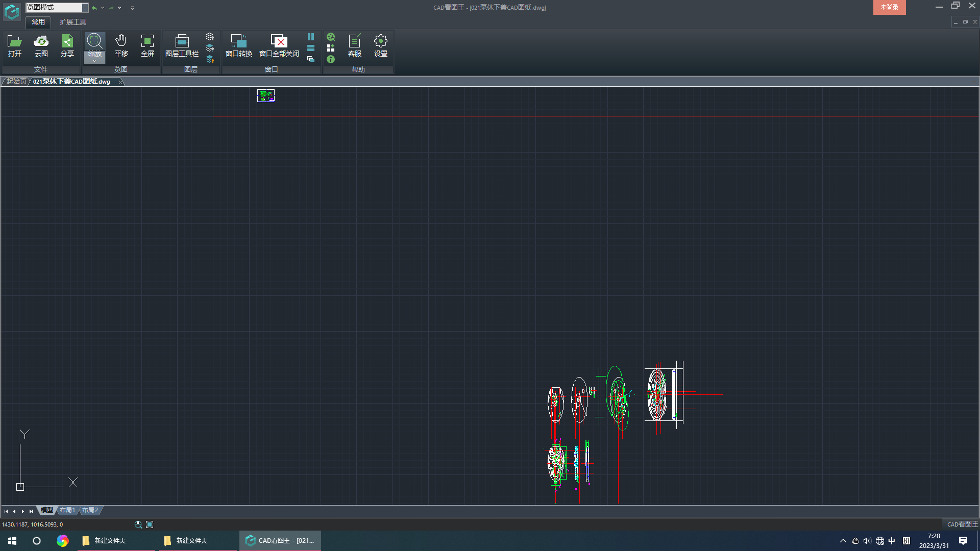Switch to the 扩展工具 ribbon tab
This screenshot has height=551, width=980.
(72, 22)
